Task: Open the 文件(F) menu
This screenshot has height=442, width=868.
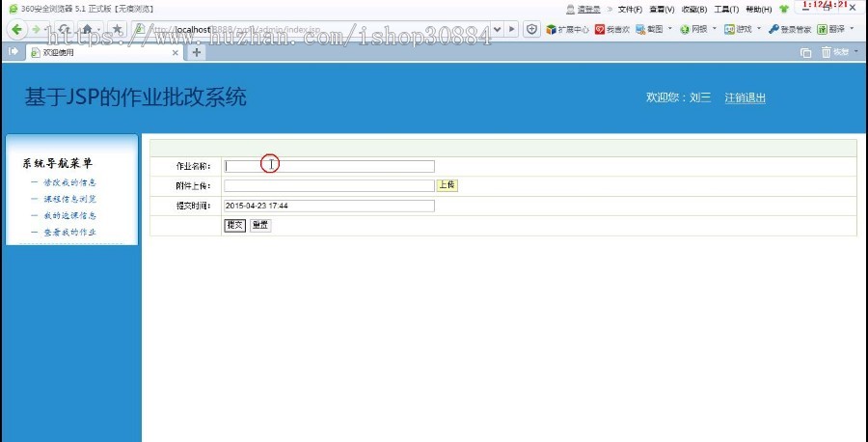Action: pyautogui.click(x=630, y=10)
